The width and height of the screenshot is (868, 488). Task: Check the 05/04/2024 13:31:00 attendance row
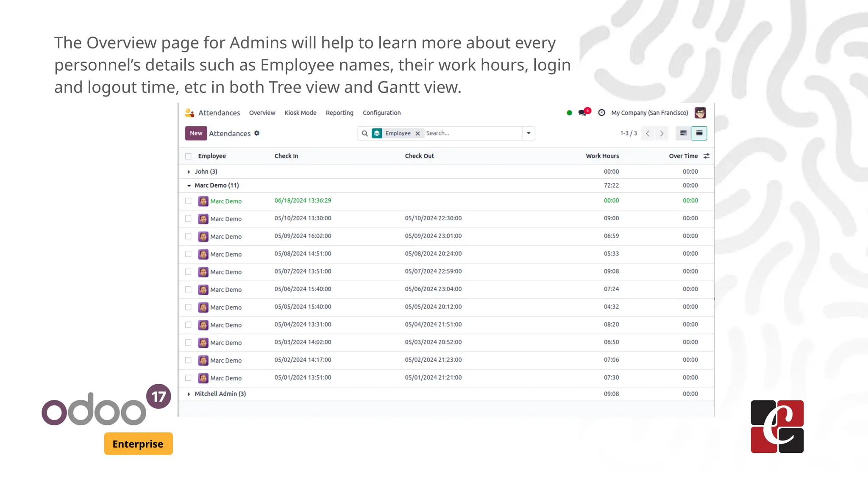pos(188,325)
